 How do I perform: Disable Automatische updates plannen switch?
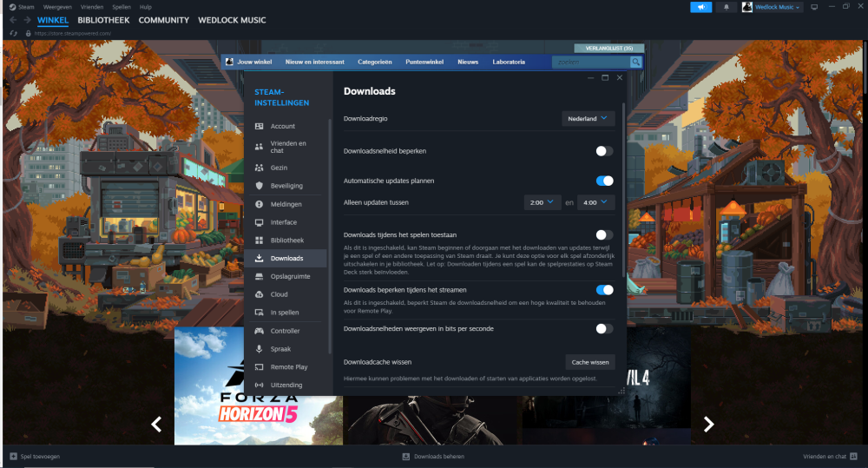point(604,181)
